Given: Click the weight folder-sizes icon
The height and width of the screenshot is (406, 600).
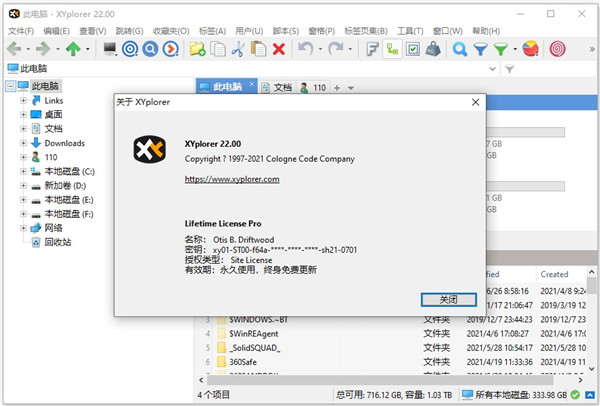Looking at the screenshot, I should point(433,49).
